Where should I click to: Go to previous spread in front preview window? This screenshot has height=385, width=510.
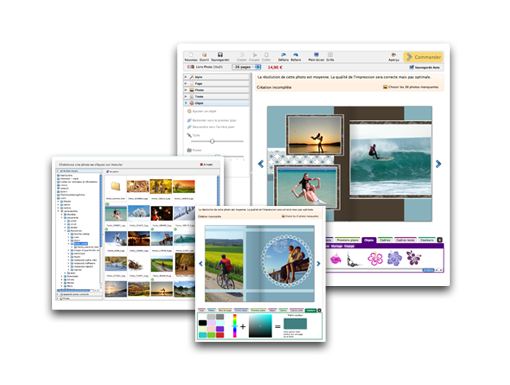(x=201, y=264)
